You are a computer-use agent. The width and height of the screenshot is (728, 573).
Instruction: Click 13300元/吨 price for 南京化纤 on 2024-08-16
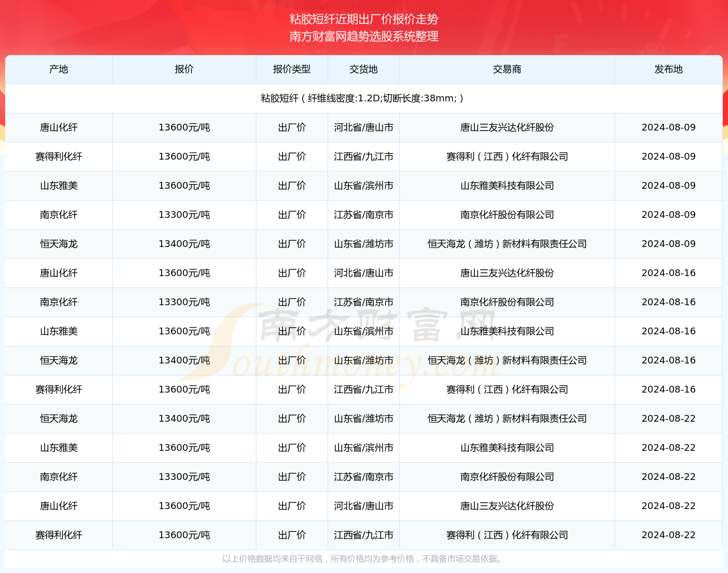click(x=184, y=302)
